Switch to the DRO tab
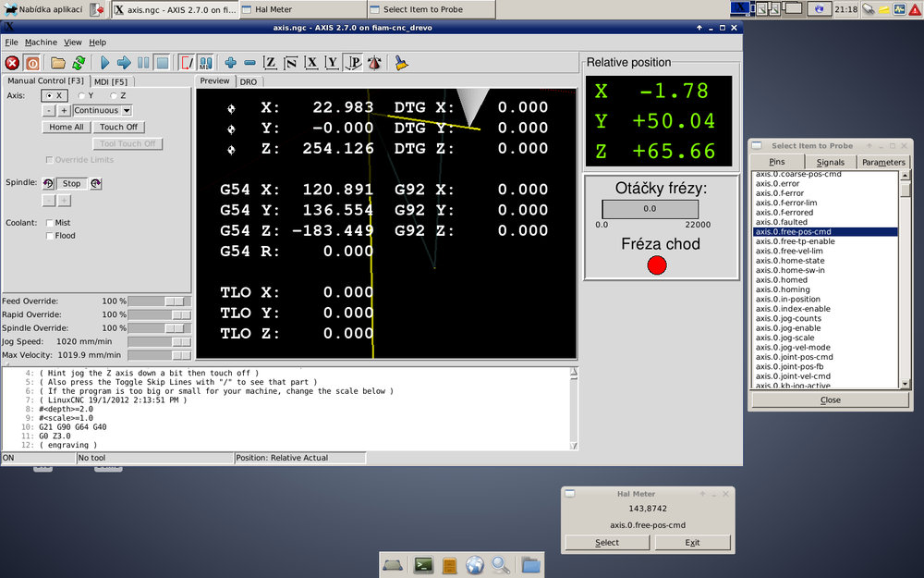The width and height of the screenshot is (924, 578). (x=248, y=81)
